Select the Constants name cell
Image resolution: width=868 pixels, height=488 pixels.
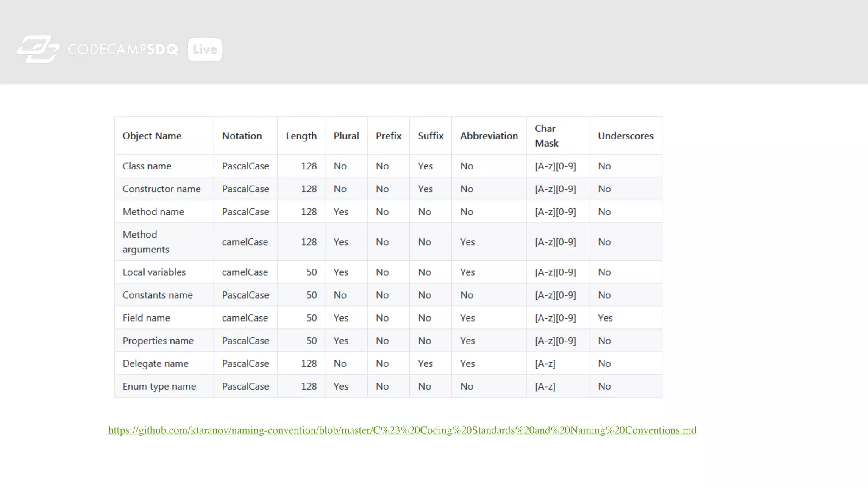click(157, 295)
